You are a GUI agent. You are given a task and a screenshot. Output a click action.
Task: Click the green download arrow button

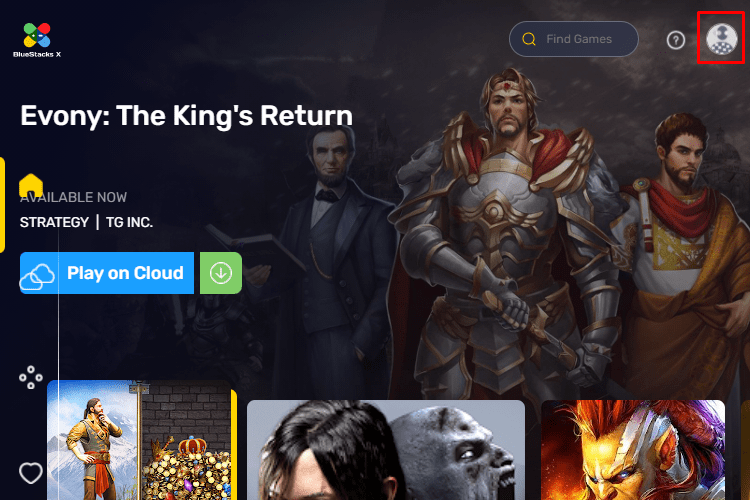click(x=221, y=273)
